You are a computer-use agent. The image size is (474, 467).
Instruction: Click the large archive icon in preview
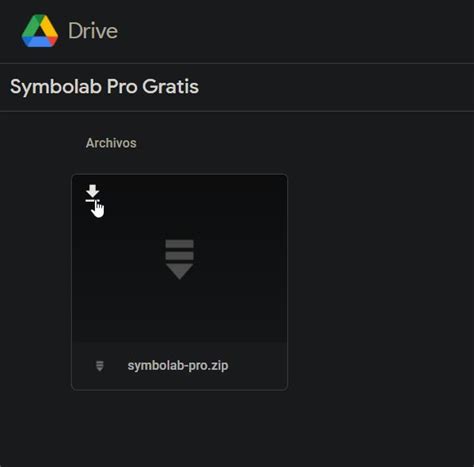[x=179, y=259]
